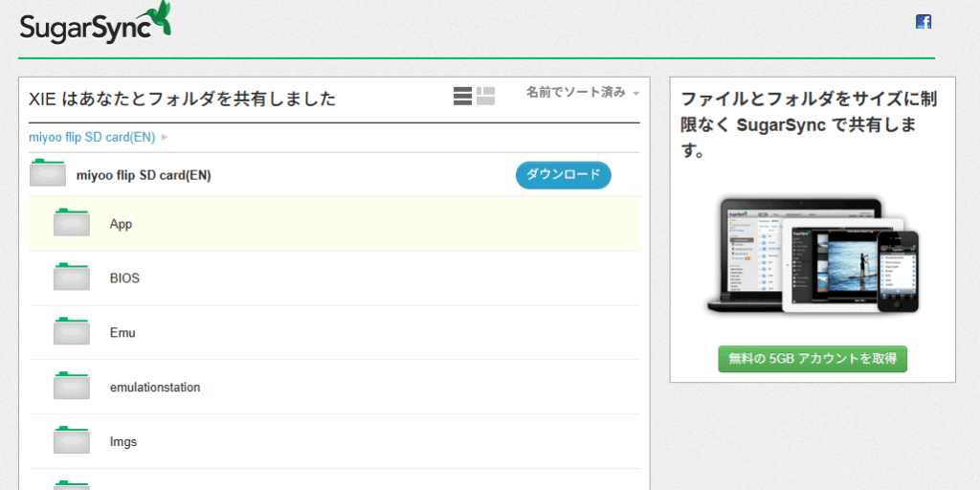
Task: Open the sort dropdown 名前でソート済み
Action: point(583,93)
